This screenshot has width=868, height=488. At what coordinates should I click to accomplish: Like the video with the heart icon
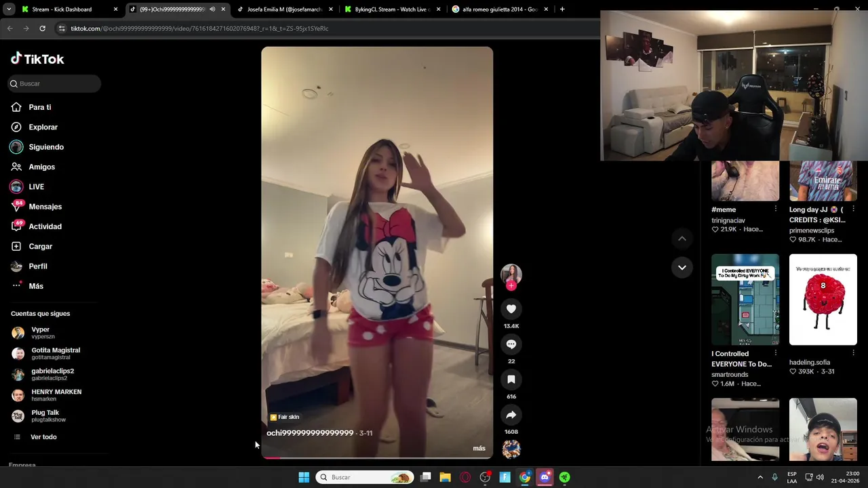pos(511,309)
